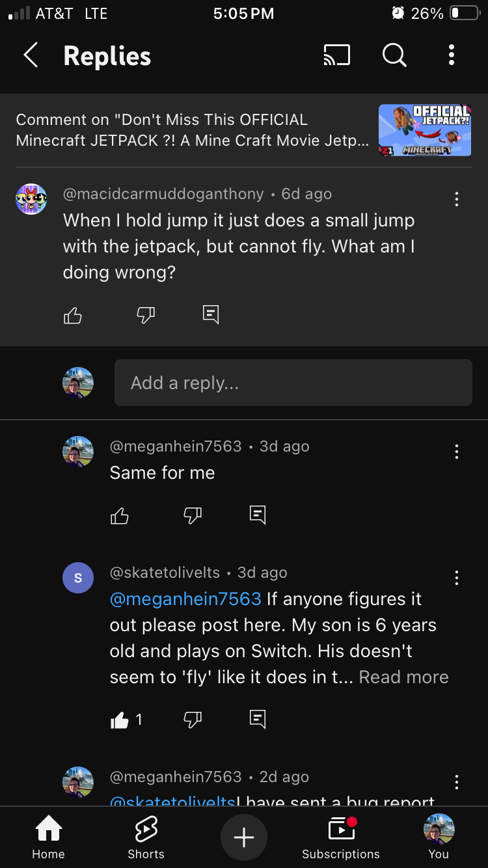
Task: Open the Minecraft jetpack video thumbnail
Action: 424,130
